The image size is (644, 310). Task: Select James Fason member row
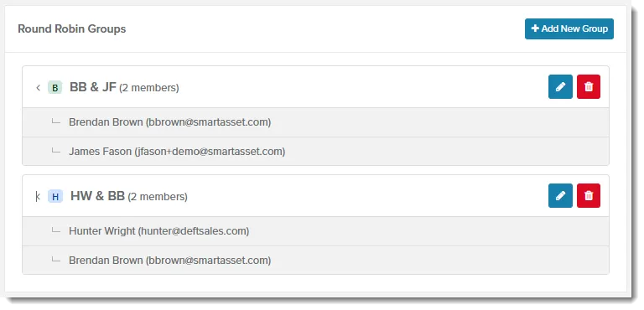click(x=315, y=152)
